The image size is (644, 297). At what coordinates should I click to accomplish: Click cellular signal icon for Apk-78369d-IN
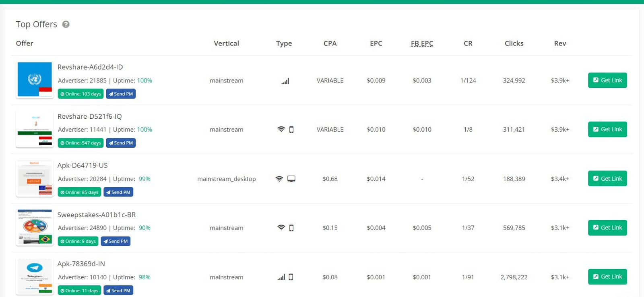(x=281, y=277)
